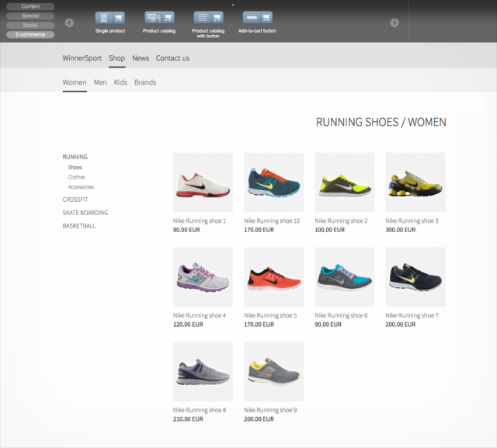The image size is (497, 448).
Task: Click the Nike Running shoe 7 title
Action: pos(412,315)
